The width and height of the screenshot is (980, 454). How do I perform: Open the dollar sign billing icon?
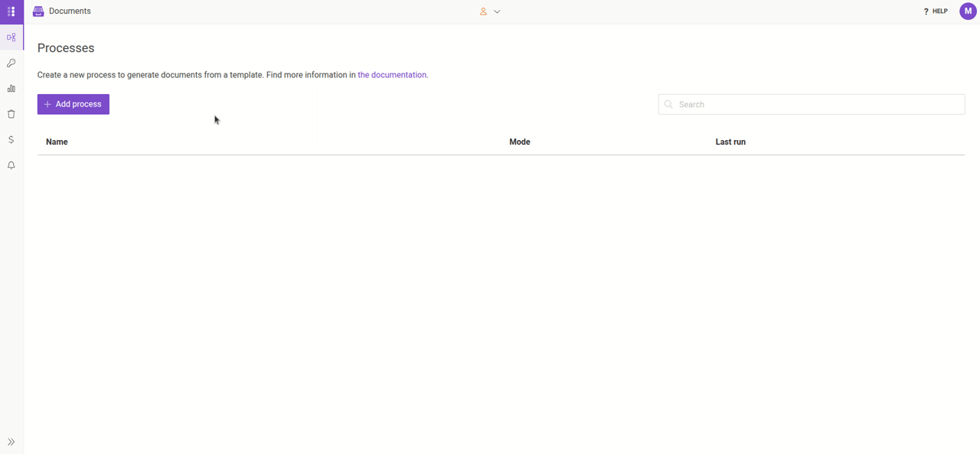tap(11, 140)
